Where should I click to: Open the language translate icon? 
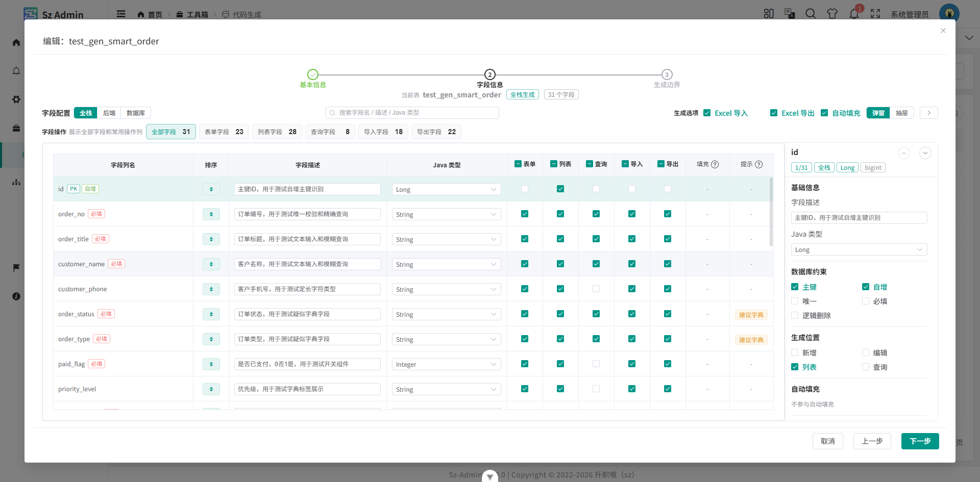tap(790, 14)
